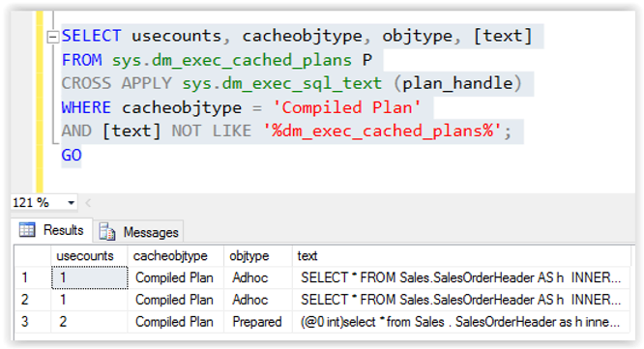Click the first row SELECT text cell
Viewport: 644px width, 349px height.
(461, 278)
